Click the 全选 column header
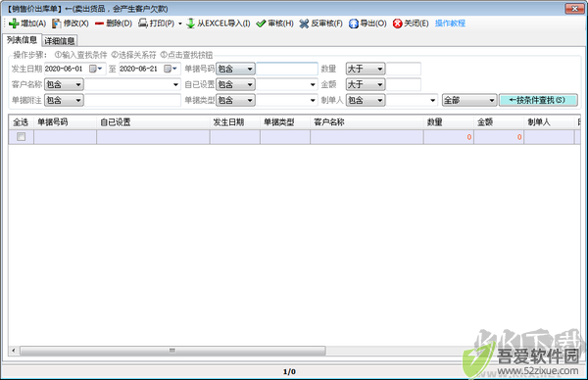 pyautogui.click(x=21, y=122)
